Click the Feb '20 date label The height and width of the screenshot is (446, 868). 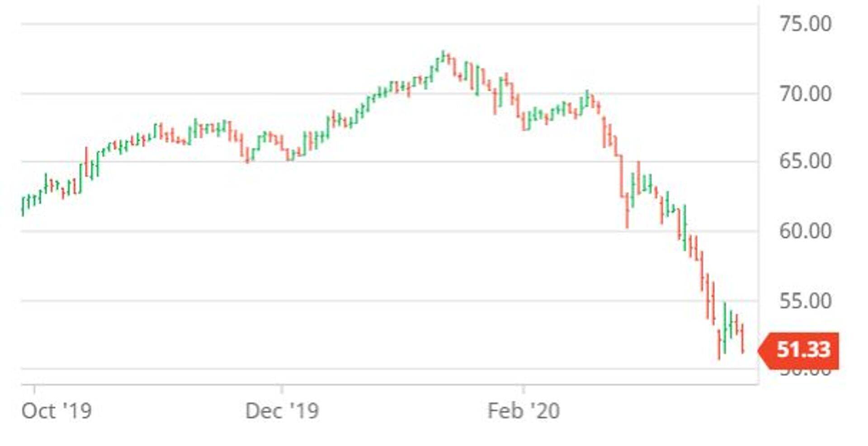[524, 411]
